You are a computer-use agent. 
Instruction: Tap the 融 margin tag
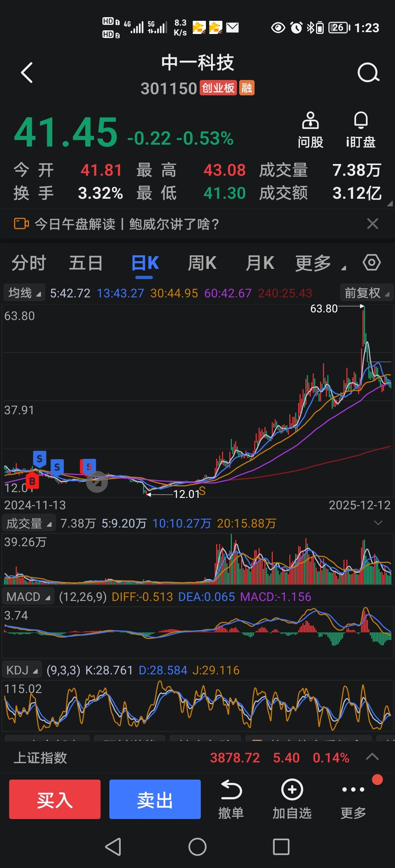pos(247,88)
